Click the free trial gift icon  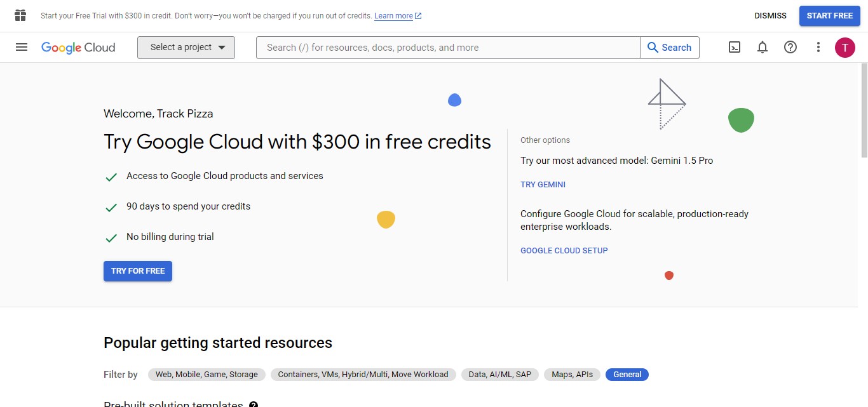point(20,15)
